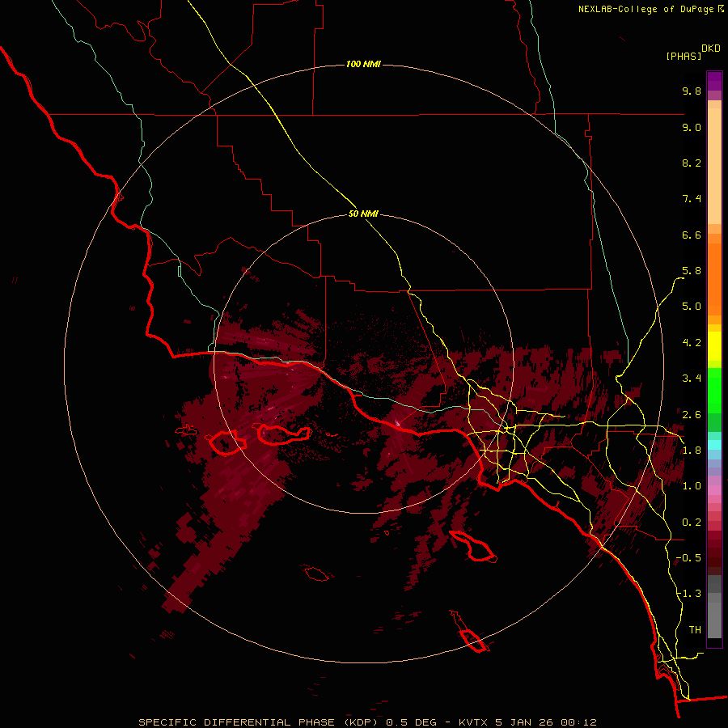This screenshot has height=728, width=728.
Task: Select the 1.8 scale value
Action: [692, 451]
